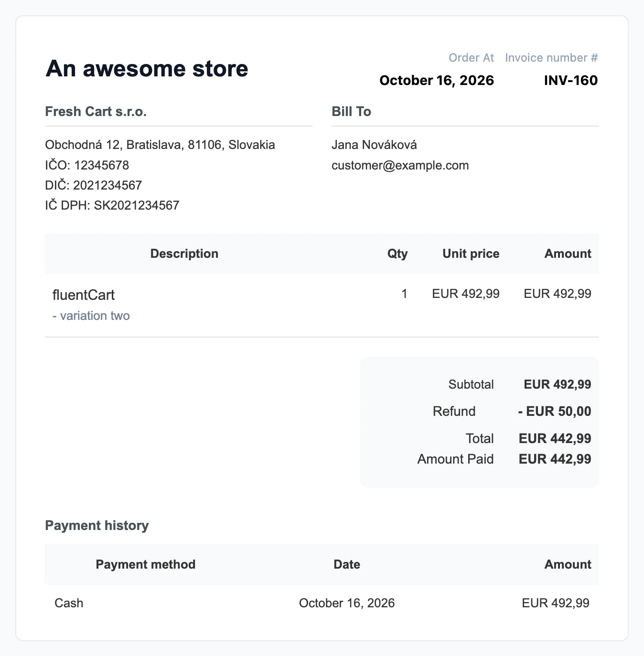
Task: Click the 'Invoice number #' label
Action: [x=551, y=58]
